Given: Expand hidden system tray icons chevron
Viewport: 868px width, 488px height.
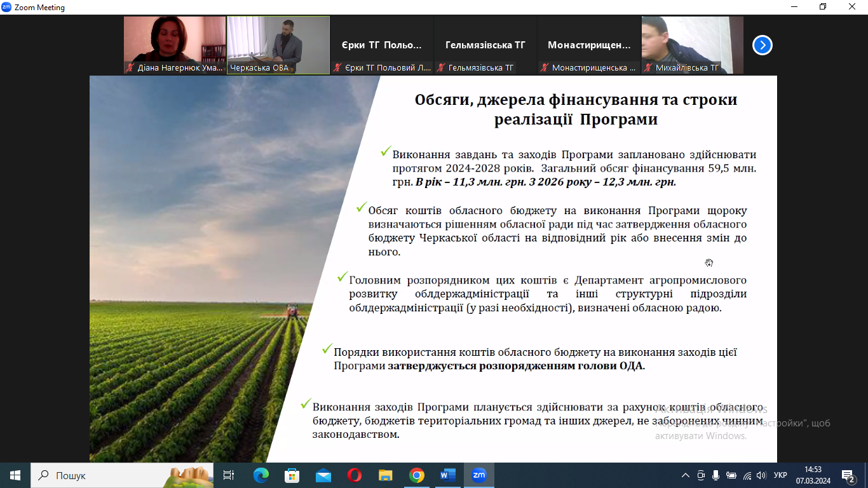Looking at the screenshot, I should 685,475.
